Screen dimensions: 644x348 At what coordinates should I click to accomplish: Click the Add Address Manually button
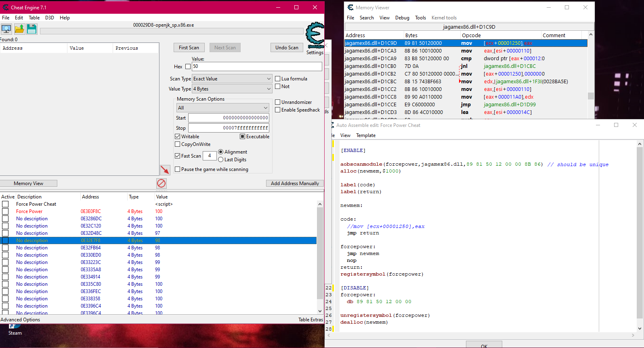[295, 183]
